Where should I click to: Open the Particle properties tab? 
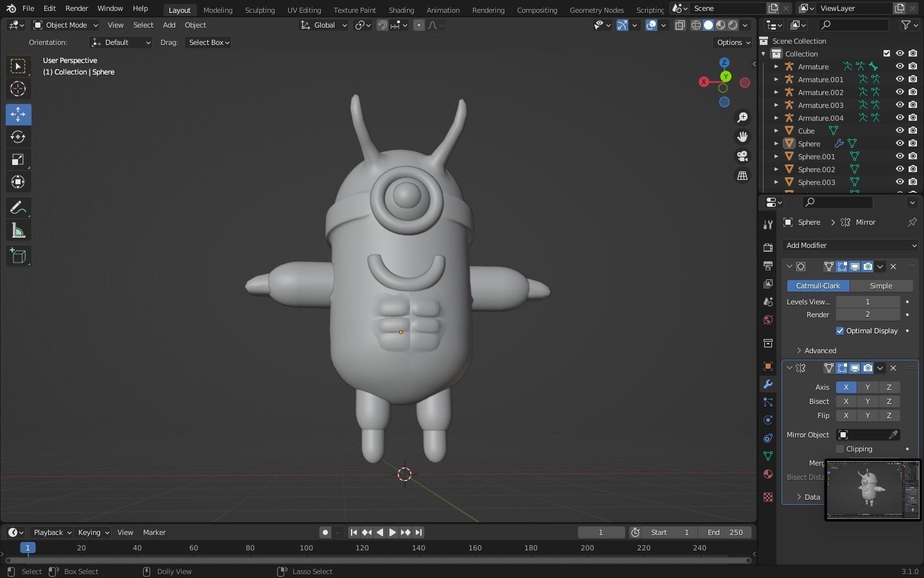click(x=767, y=402)
